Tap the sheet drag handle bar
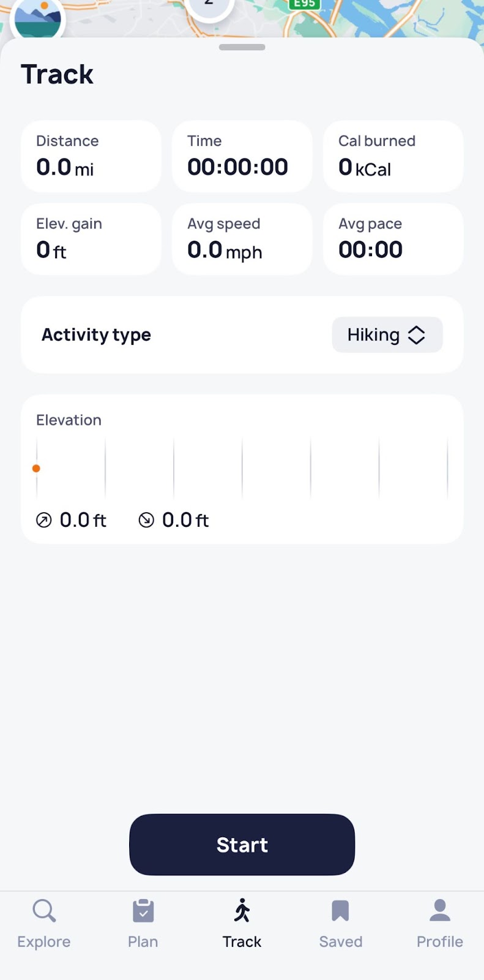The image size is (484, 980). pyautogui.click(x=242, y=47)
